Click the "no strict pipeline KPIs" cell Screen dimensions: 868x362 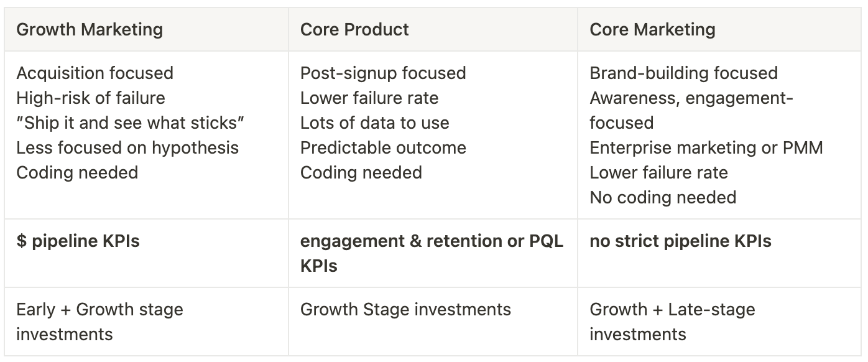coord(680,241)
